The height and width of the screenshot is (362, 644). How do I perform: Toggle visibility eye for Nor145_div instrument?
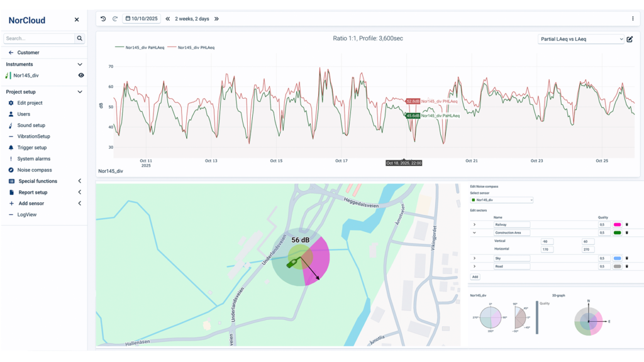click(80, 75)
